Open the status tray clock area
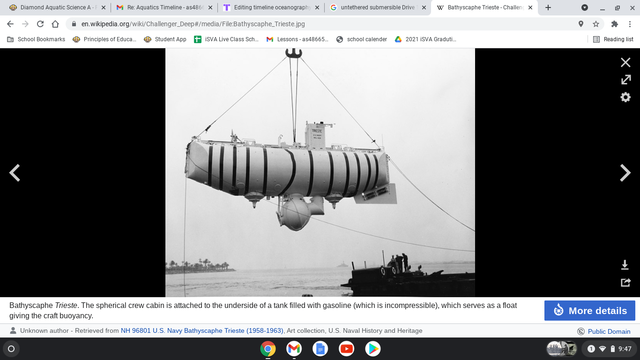Viewport: 640px width, 360px height. coord(610,349)
